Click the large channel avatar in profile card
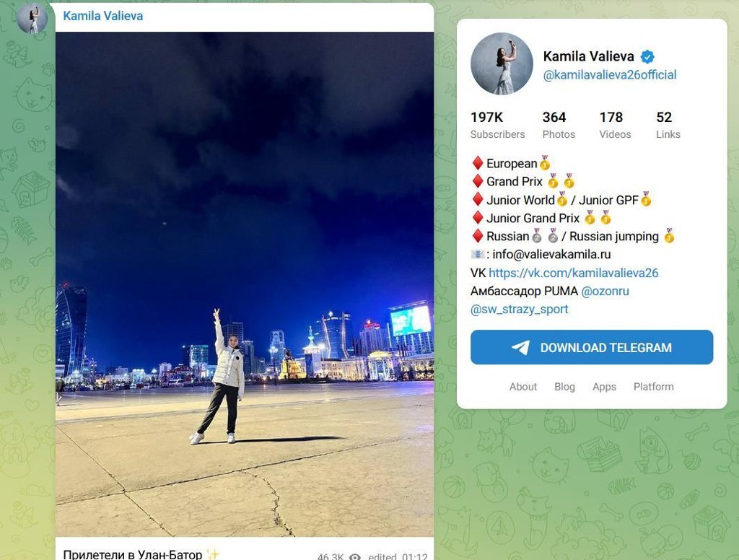The width and height of the screenshot is (739, 560). click(502, 64)
